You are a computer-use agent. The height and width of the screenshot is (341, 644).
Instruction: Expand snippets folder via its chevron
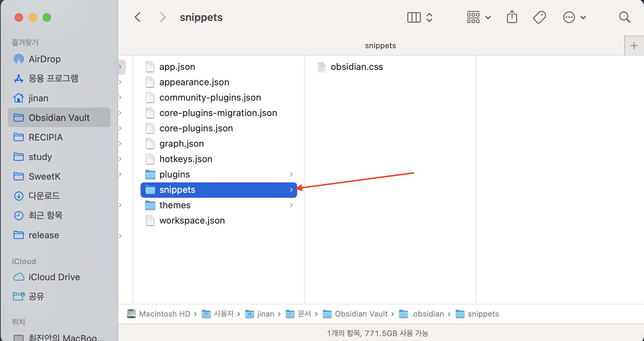click(291, 190)
